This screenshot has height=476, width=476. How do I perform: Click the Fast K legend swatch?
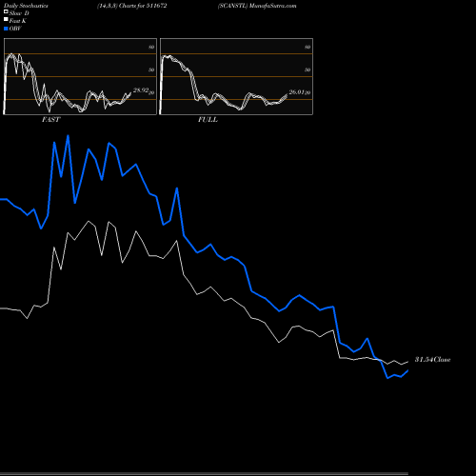point(6,20)
